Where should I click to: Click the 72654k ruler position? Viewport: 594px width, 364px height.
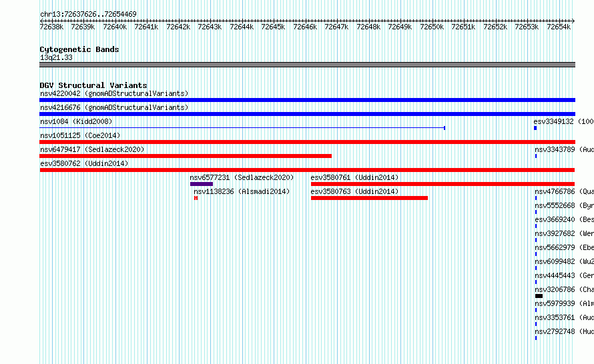[x=559, y=27]
